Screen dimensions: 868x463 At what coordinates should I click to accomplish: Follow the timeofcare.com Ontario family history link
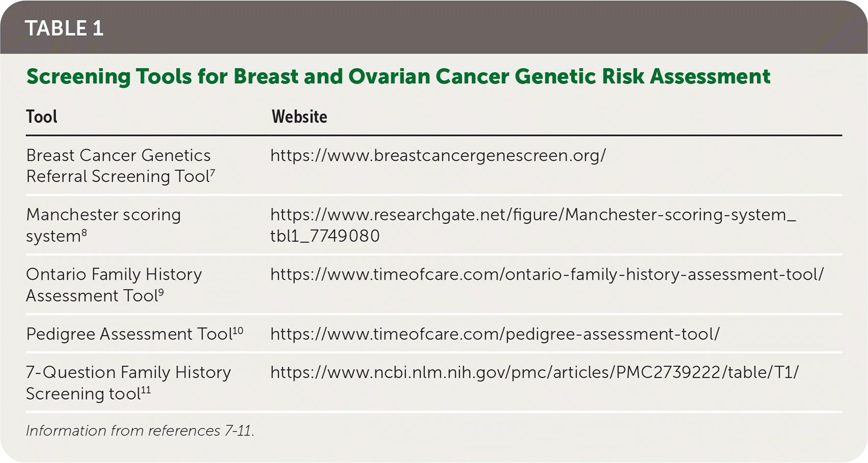[547, 275]
